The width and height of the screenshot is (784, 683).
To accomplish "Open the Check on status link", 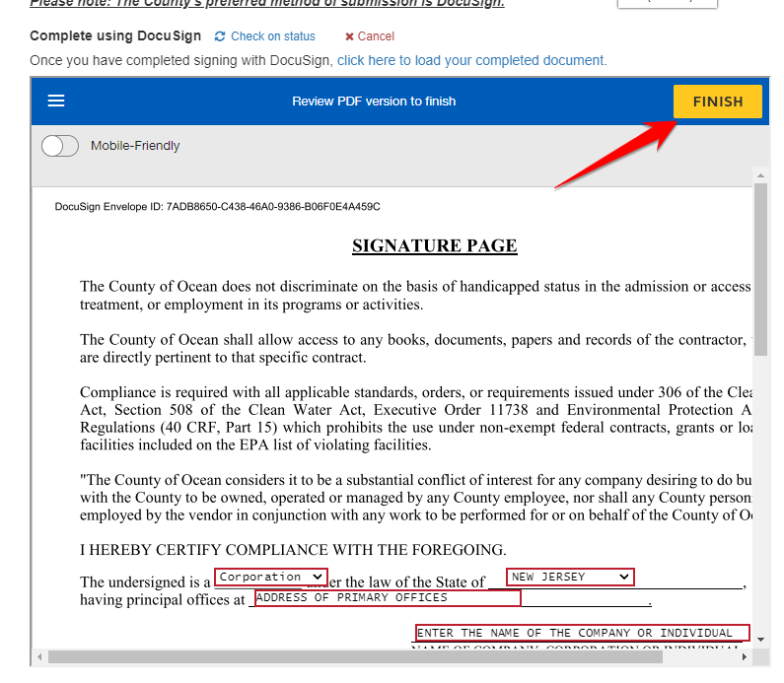I will (273, 36).
